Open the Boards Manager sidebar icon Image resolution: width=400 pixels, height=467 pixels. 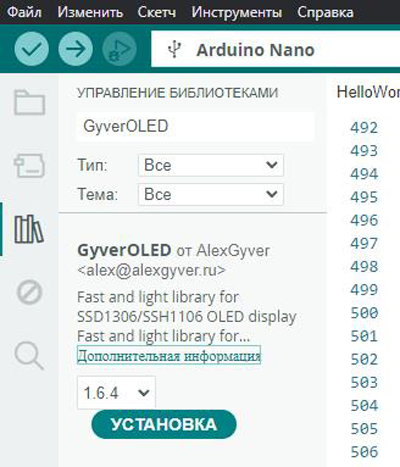click(29, 165)
